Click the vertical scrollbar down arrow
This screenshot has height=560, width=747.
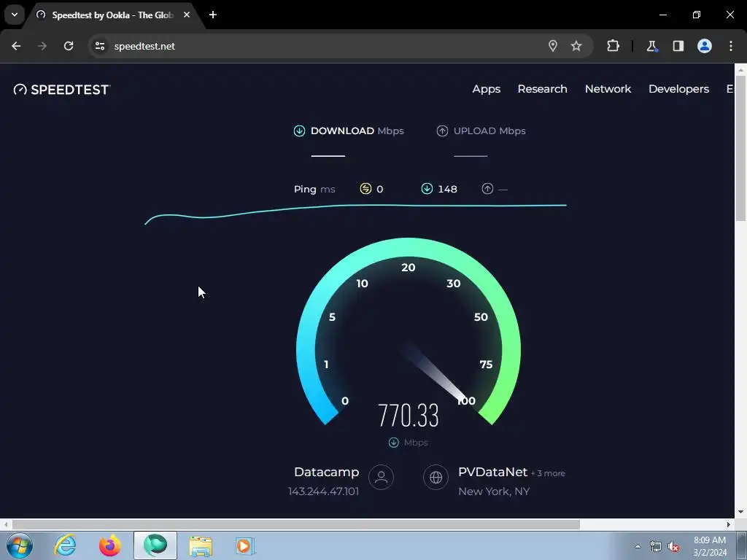tap(741, 512)
